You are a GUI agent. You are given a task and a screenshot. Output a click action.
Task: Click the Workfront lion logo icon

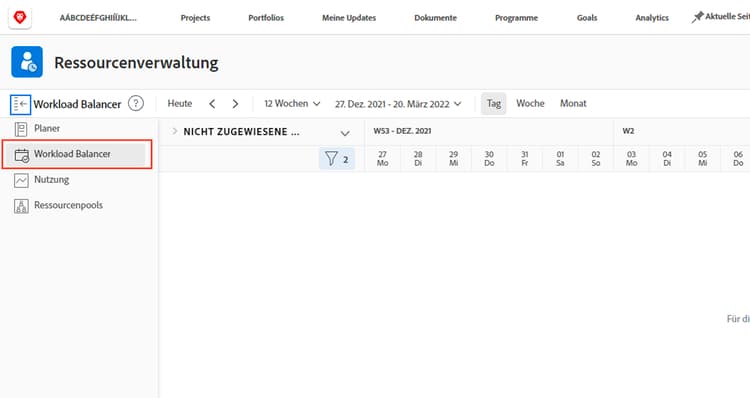tap(20, 18)
